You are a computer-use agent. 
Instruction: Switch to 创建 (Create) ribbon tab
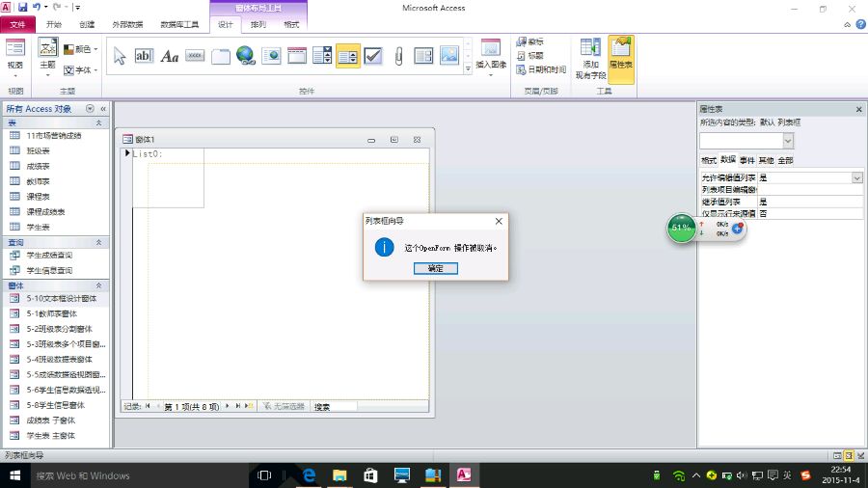87,24
